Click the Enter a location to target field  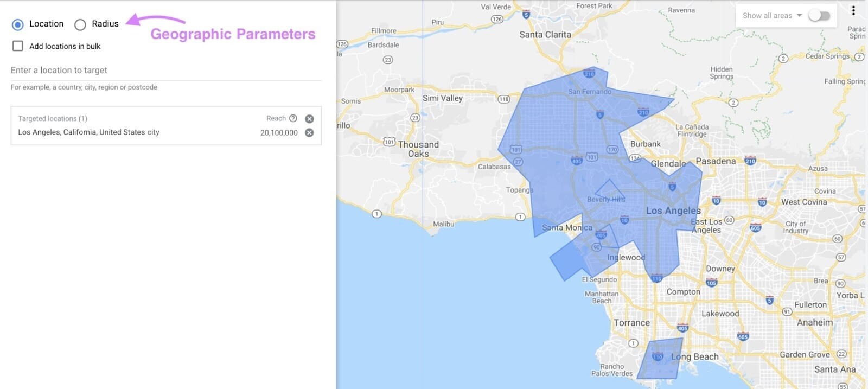click(165, 71)
